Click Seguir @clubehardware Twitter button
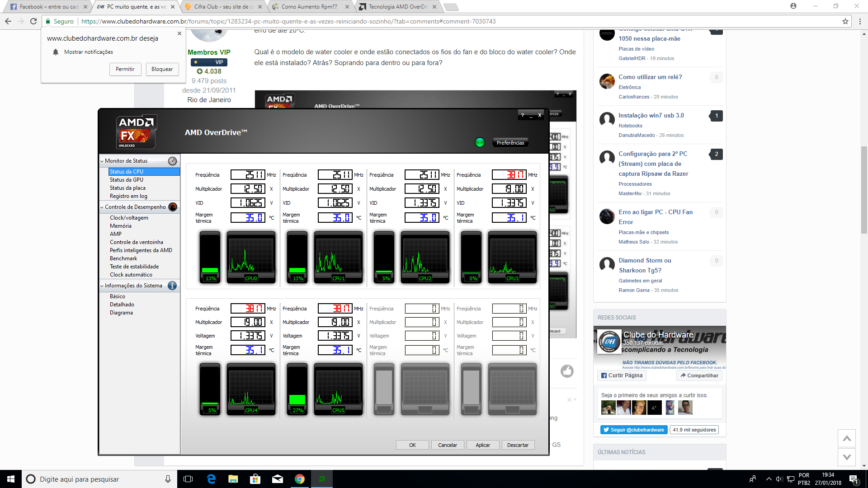The image size is (868, 488). click(x=633, y=430)
